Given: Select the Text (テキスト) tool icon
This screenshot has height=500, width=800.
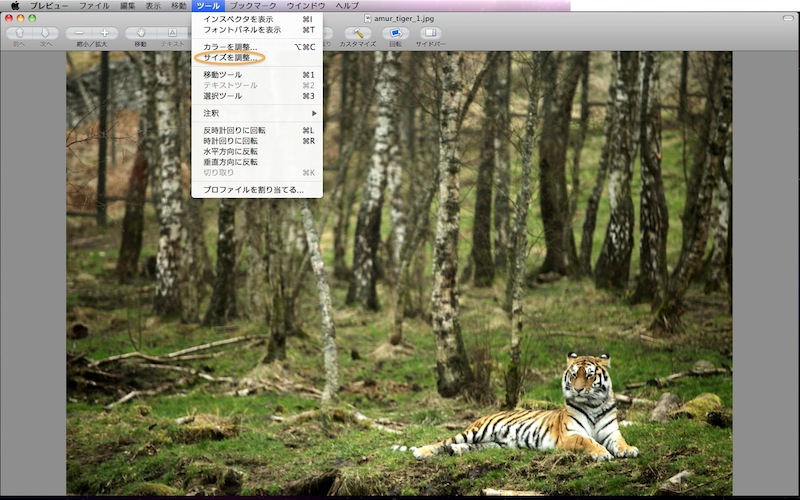Looking at the screenshot, I should click(172, 33).
